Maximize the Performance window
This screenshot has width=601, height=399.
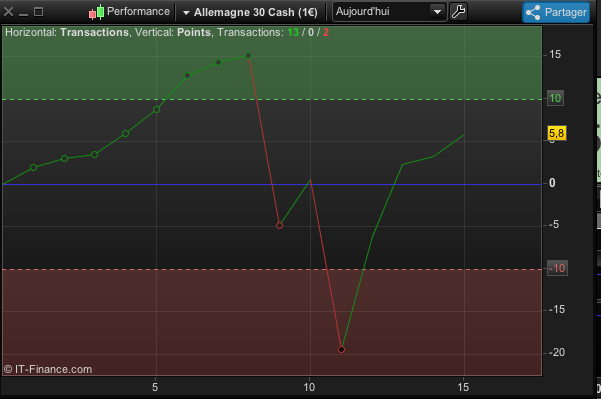point(38,12)
